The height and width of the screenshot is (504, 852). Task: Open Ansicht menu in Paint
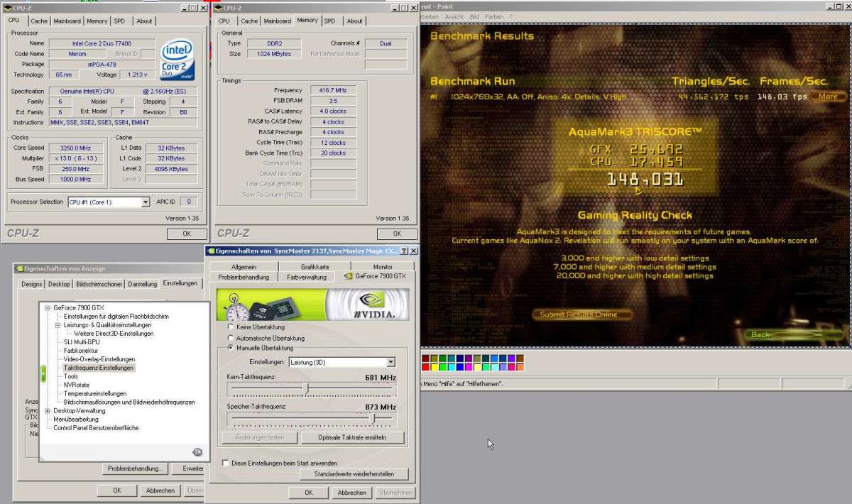(x=454, y=16)
